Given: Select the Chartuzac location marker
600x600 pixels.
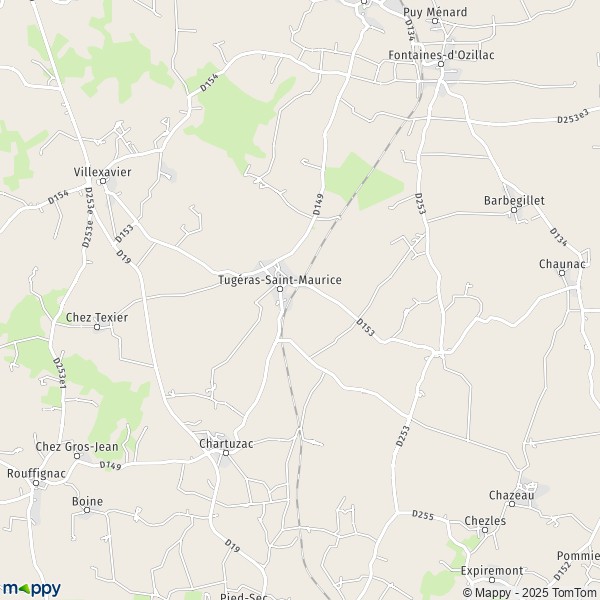Looking at the screenshot, I should [226, 453].
